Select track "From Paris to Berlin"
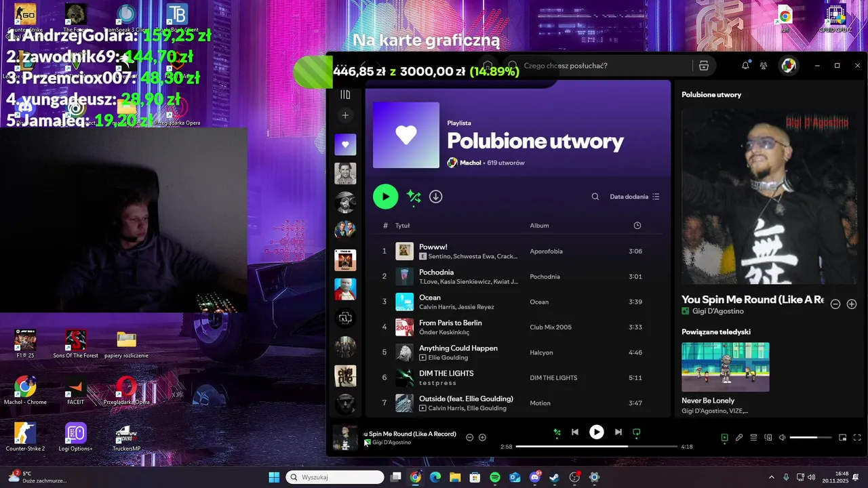Screen dimensions: 868x488 tap(450, 323)
